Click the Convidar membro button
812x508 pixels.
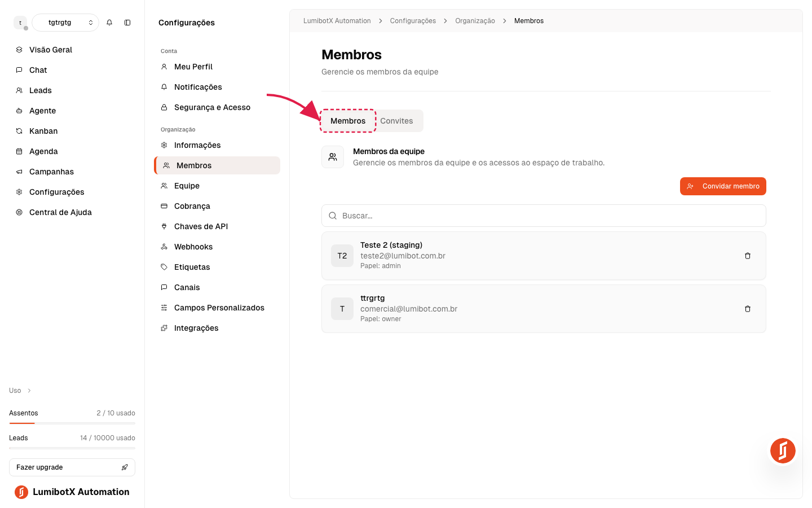pos(723,186)
